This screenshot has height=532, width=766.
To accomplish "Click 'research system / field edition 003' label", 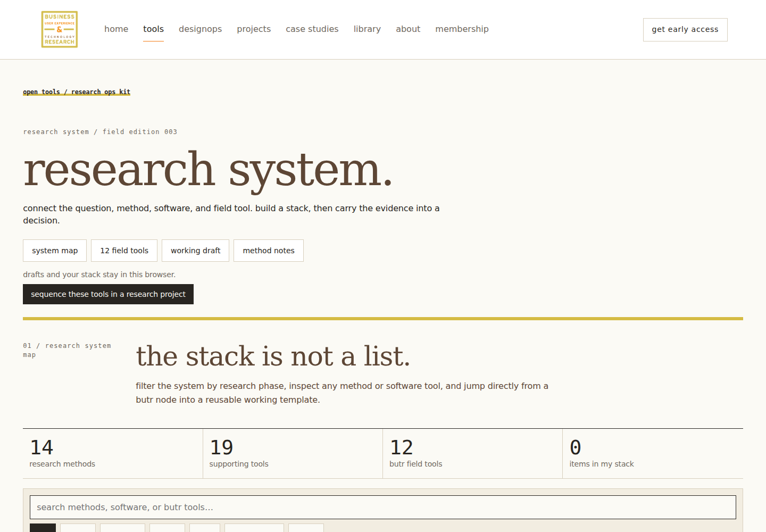I will 100,132.
